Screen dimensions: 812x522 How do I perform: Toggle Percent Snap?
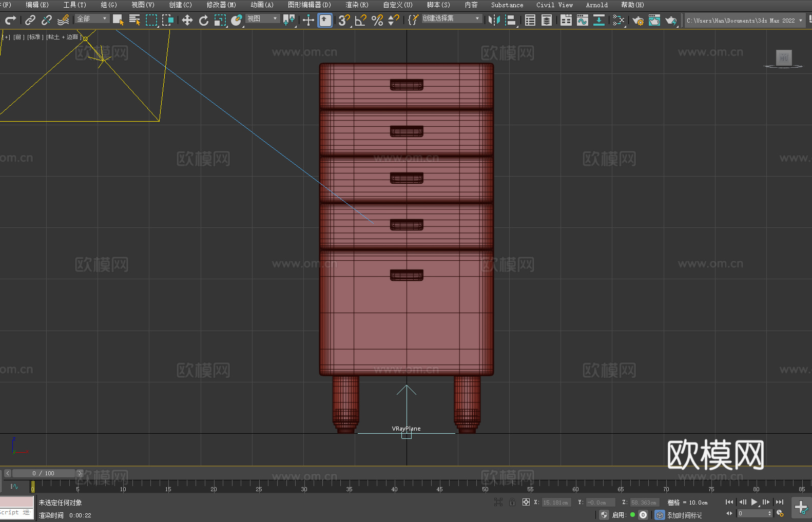[377, 20]
